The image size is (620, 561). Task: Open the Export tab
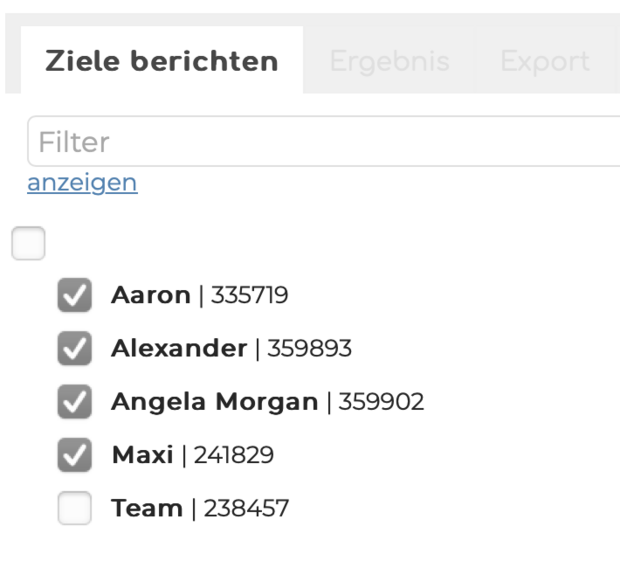click(544, 61)
